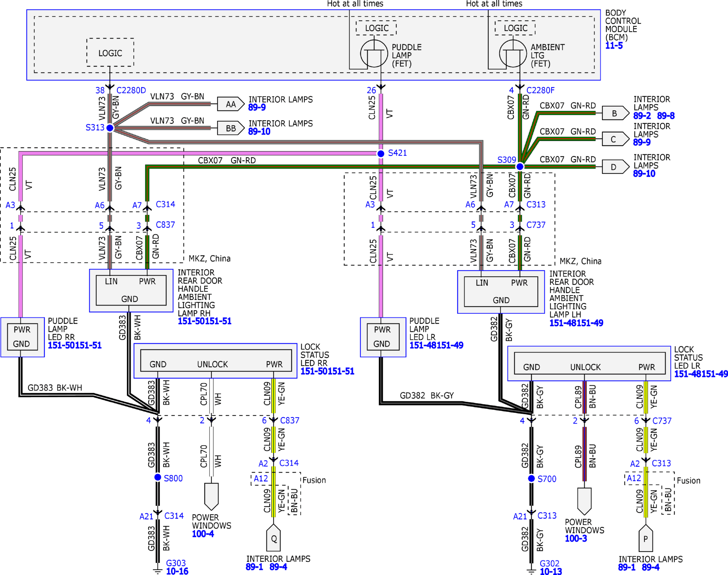
Task: Click the S800 splice dot
Action: (x=158, y=477)
